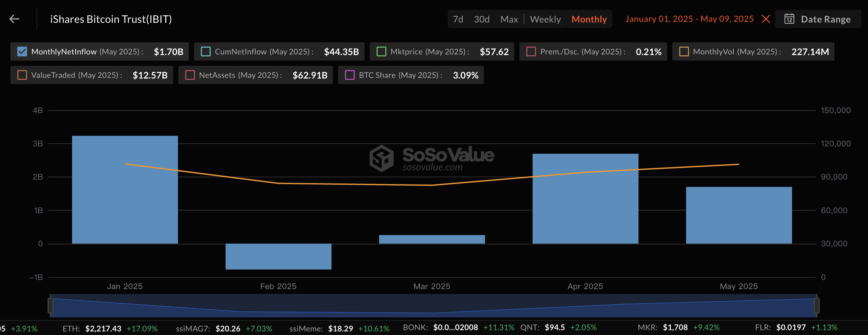Show the Prem./Dsc. series
The image size is (868, 335).
531,51
